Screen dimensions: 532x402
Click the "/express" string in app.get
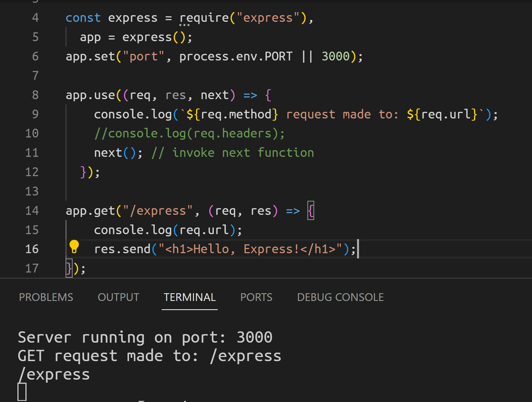pyautogui.click(x=158, y=211)
